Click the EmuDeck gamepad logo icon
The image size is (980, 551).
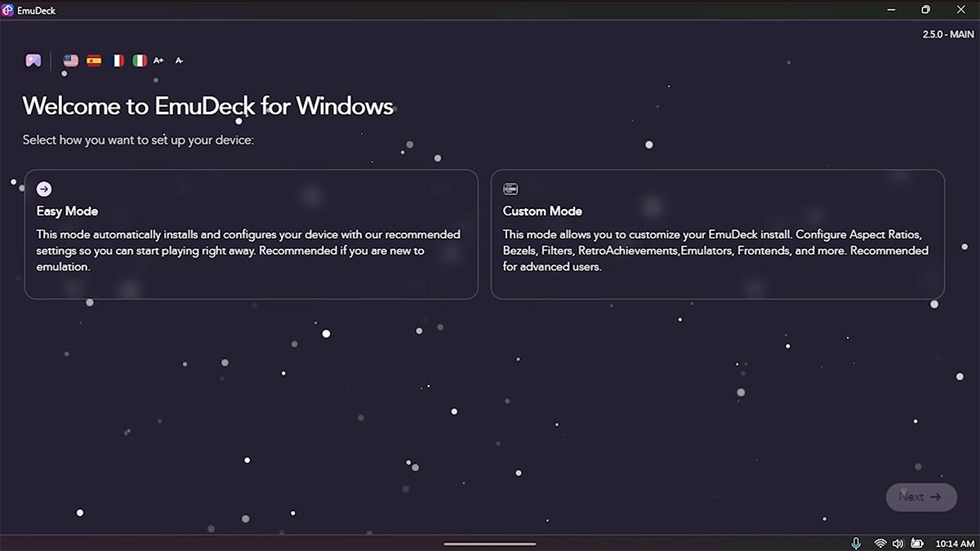(33, 60)
